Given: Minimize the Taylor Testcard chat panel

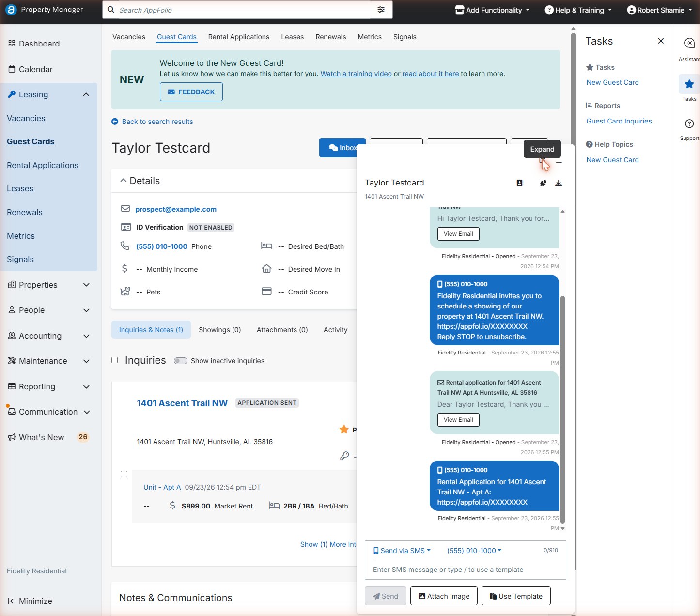Looking at the screenshot, I should [x=559, y=162].
